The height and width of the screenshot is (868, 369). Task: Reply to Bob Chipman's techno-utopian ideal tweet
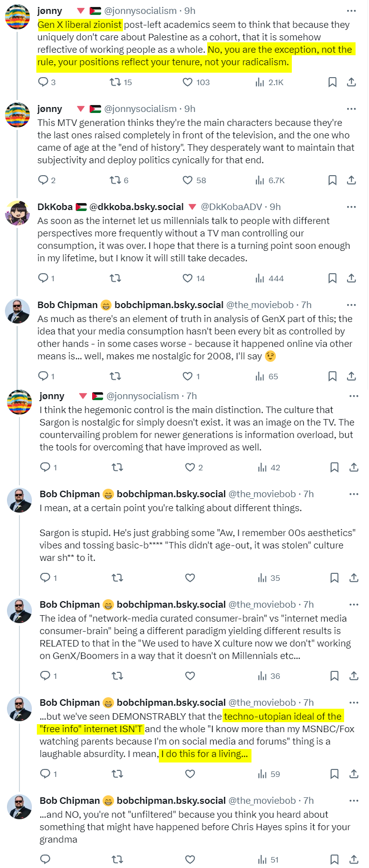(x=45, y=774)
